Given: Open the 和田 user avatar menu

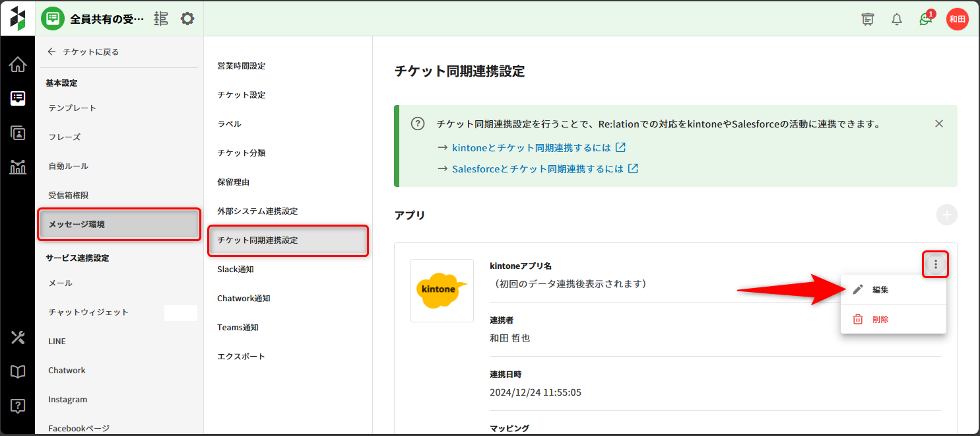Looking at the screenshot, I should click(957, 19).
